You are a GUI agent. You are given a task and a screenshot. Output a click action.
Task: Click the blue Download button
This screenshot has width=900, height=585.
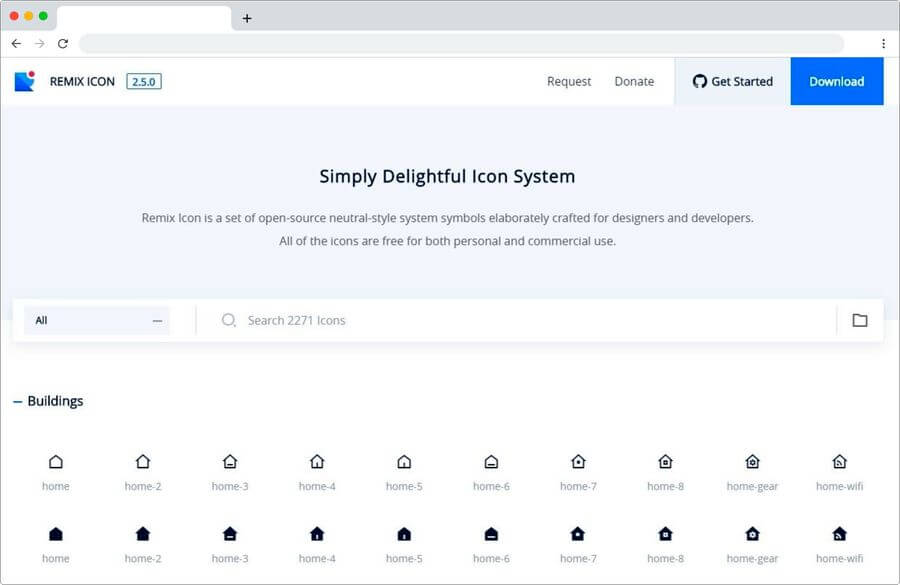coord(837,82)
